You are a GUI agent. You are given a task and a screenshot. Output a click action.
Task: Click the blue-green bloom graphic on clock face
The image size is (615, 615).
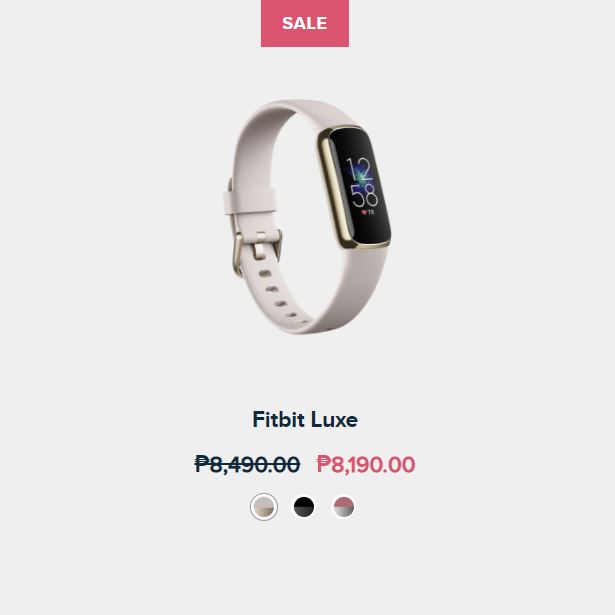click(360, 173)
